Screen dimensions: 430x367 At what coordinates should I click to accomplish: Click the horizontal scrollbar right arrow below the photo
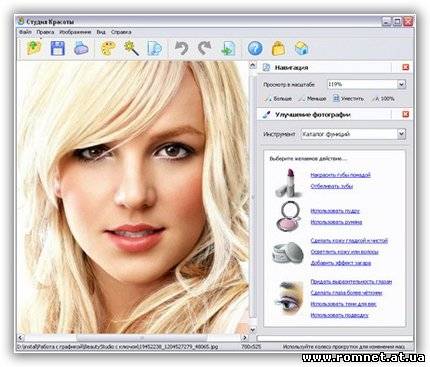coord(245,338)
